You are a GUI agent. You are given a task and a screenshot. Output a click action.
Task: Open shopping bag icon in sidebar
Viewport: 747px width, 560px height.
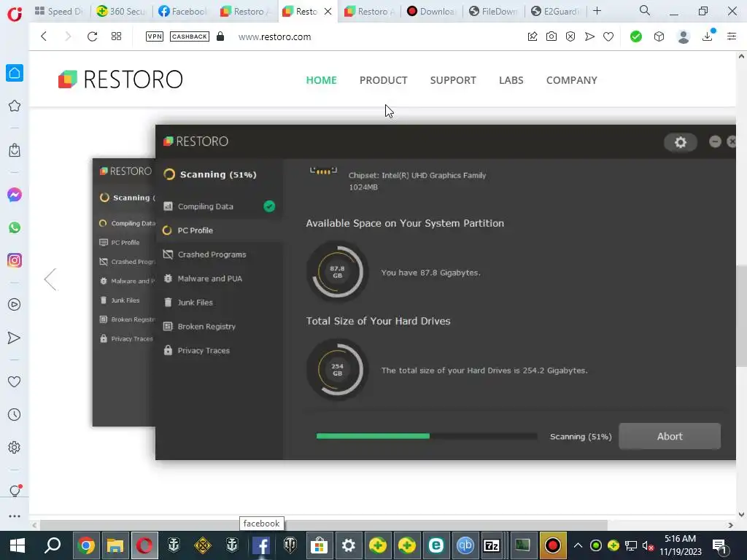[15, 150]
